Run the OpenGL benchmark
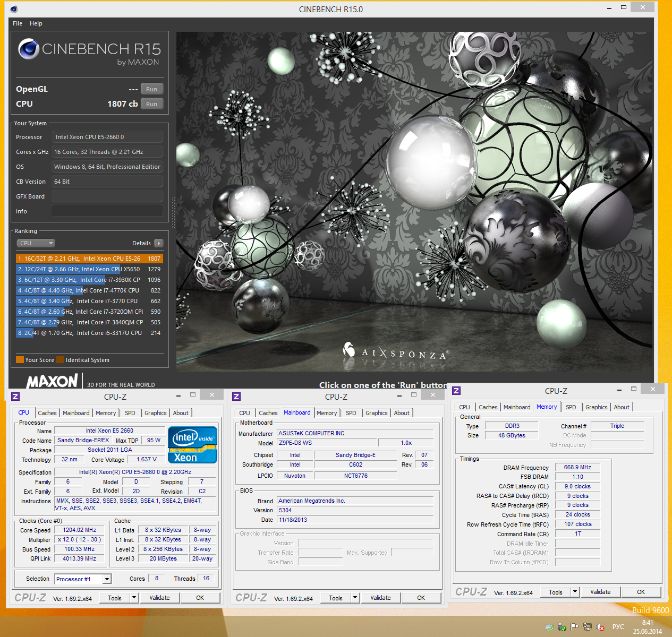This screenshot has height=637, width=672. (152, 89)
